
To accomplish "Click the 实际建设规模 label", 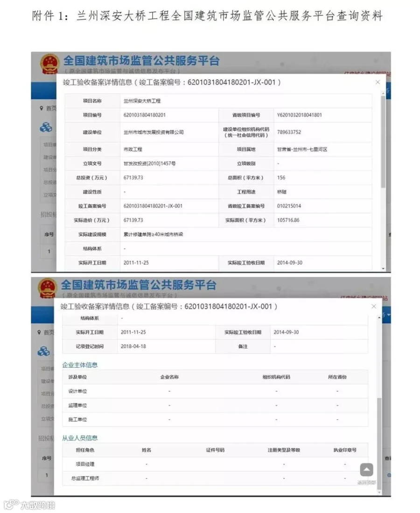I will tap(92, 234).
